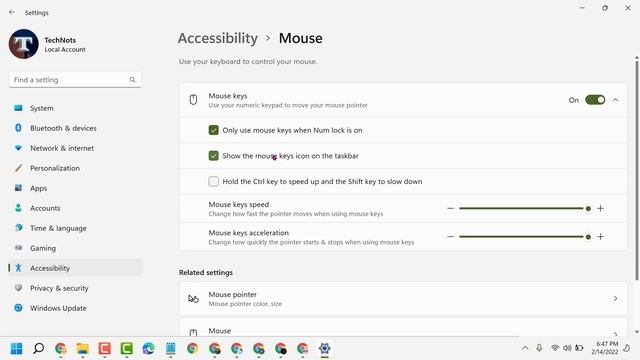Collapse the Mouse keys section chevron

coord(616,100)
